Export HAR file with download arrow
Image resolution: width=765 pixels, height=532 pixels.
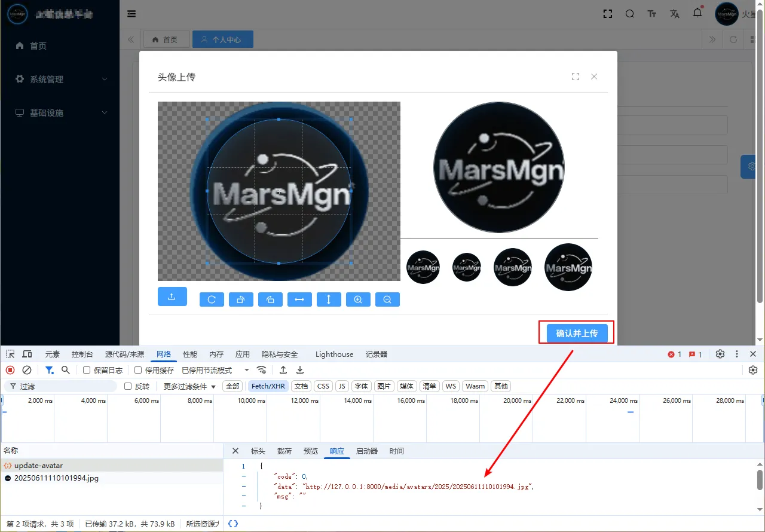300,370
